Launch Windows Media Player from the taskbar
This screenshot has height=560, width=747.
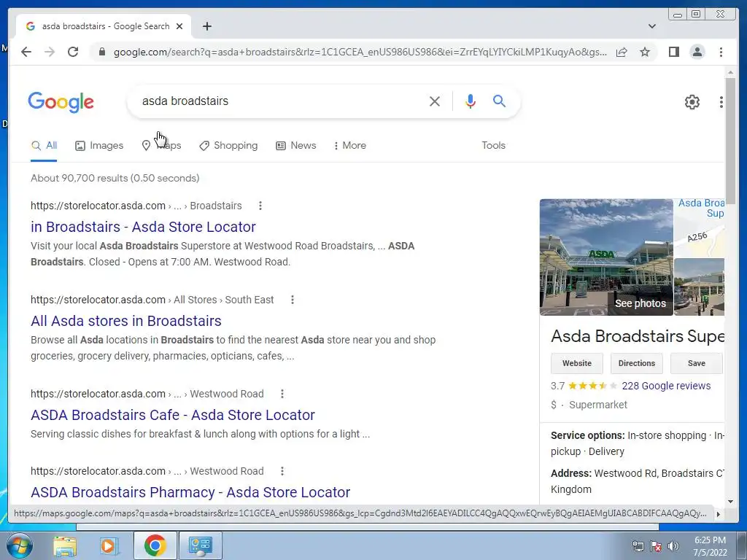pyautogui.click(x=109, y=545)
